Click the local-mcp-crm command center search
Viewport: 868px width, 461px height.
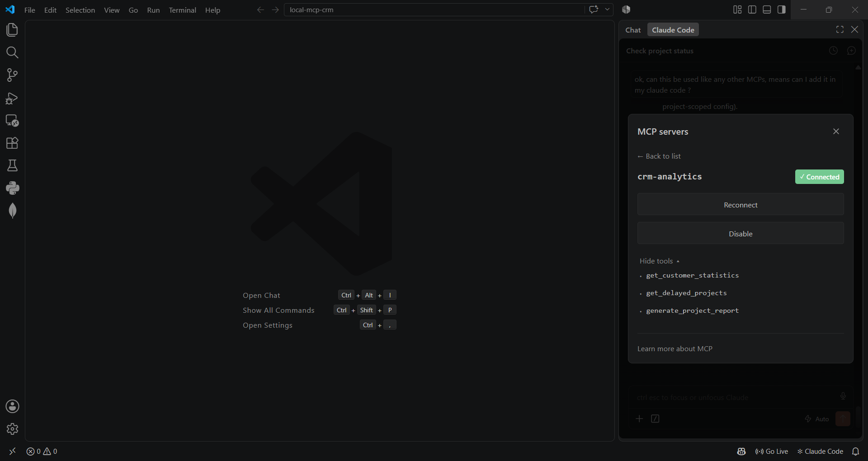(434, 9)
